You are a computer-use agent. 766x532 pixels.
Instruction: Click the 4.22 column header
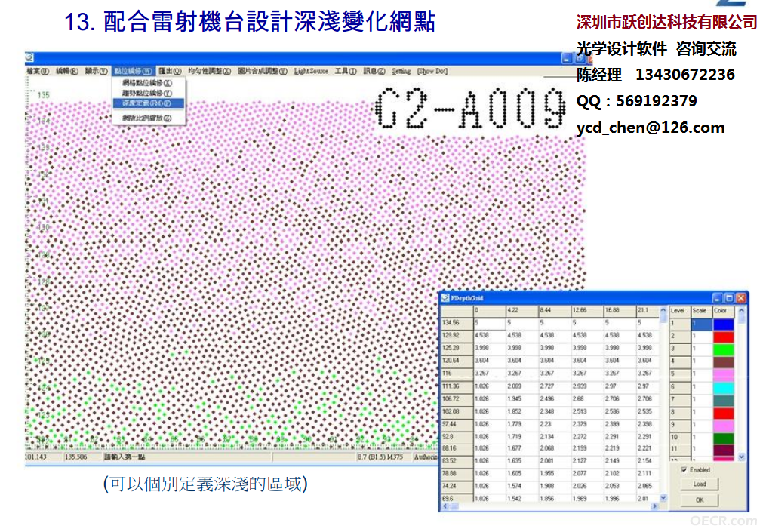pyautogui.click(x=521, y=311)
